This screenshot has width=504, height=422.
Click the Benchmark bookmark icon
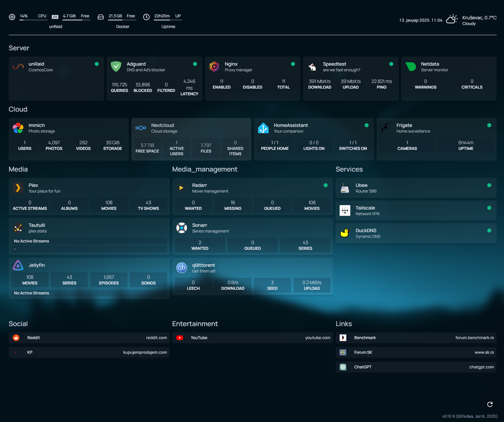pos(343,338)
